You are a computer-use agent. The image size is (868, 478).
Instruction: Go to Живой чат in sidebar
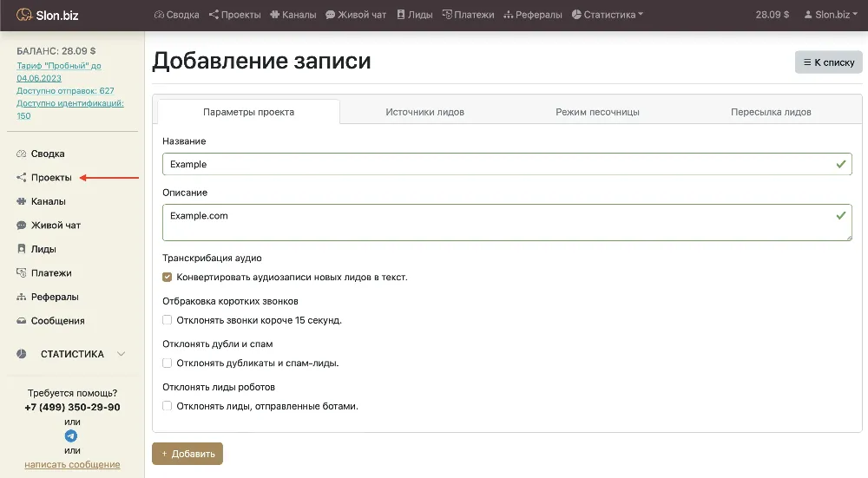(x=56, y=226)
